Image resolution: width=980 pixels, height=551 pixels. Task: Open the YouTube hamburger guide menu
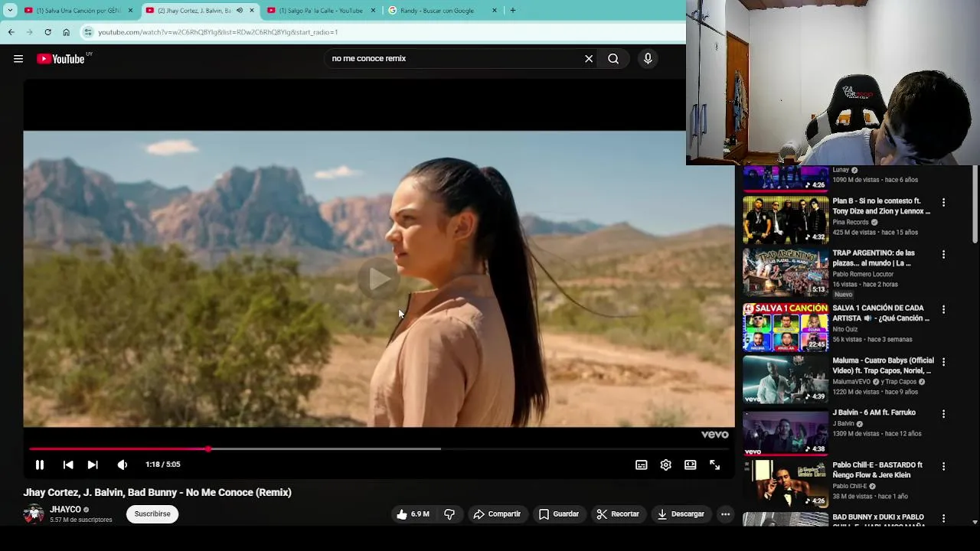pyautogui.click(x=18, y=59)
